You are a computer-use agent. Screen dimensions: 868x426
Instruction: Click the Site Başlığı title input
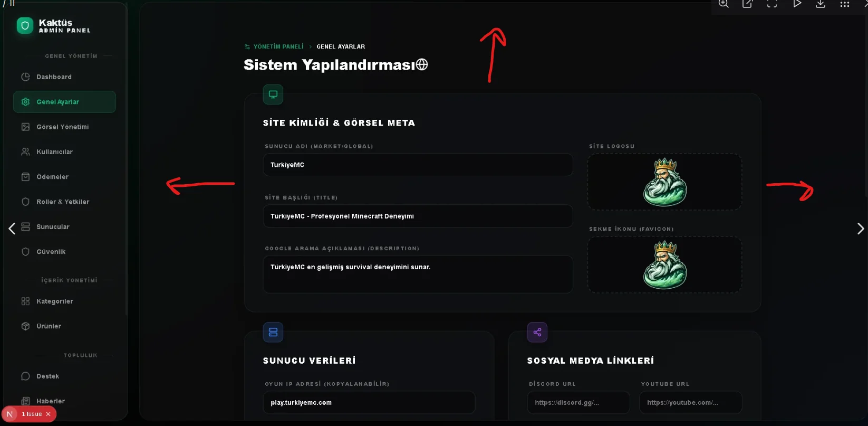(418, 216)
